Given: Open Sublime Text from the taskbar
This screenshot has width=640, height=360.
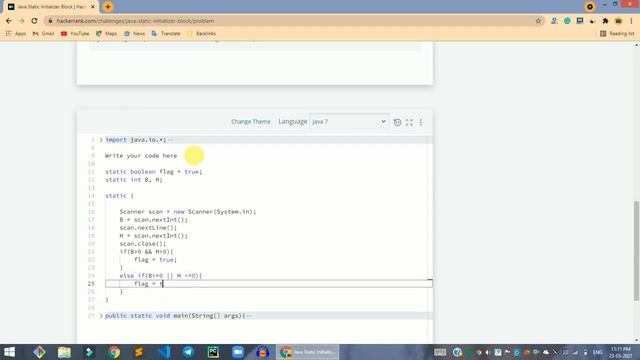Looking at the screenshot, I should 139,352.
